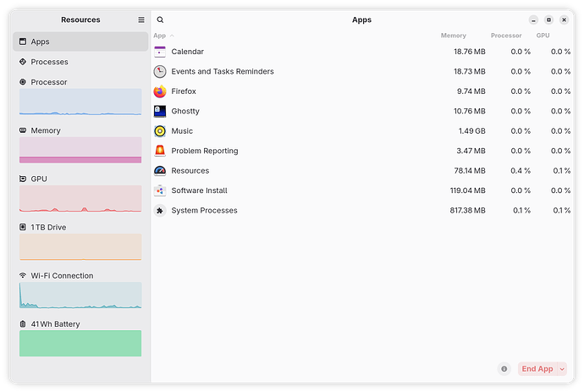
Task: Click the Music app icon
Action: click(x=160, y=130)
